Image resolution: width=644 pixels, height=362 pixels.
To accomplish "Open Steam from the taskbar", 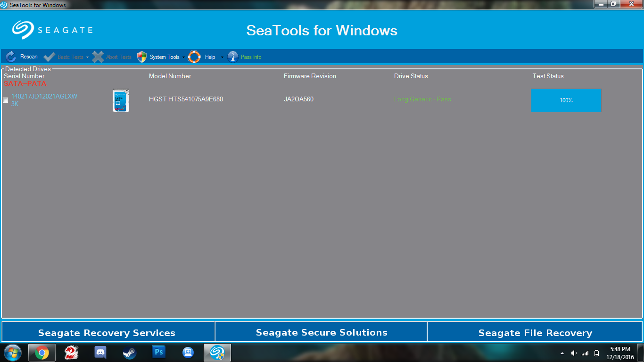I will (130, 353).
